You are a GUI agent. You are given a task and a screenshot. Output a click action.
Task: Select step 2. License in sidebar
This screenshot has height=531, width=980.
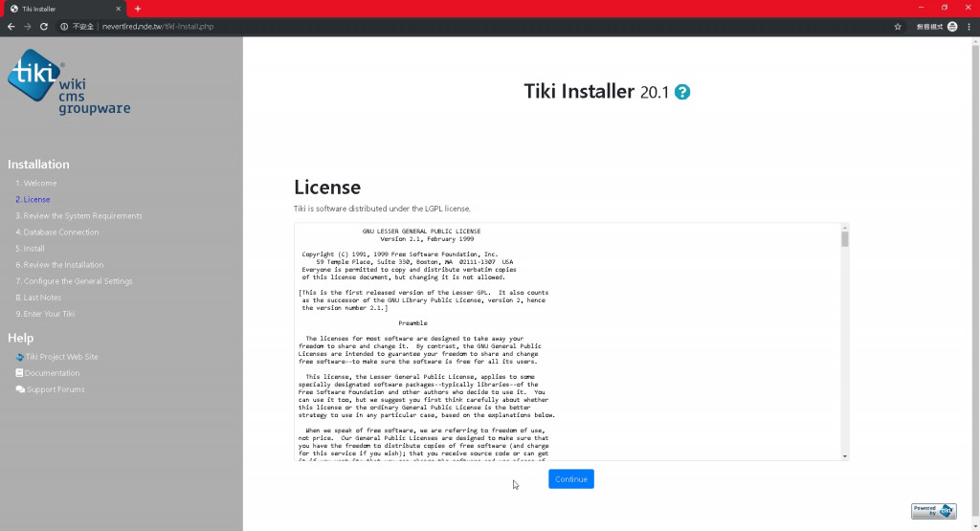pyautogui.click(x=33, y=199)
